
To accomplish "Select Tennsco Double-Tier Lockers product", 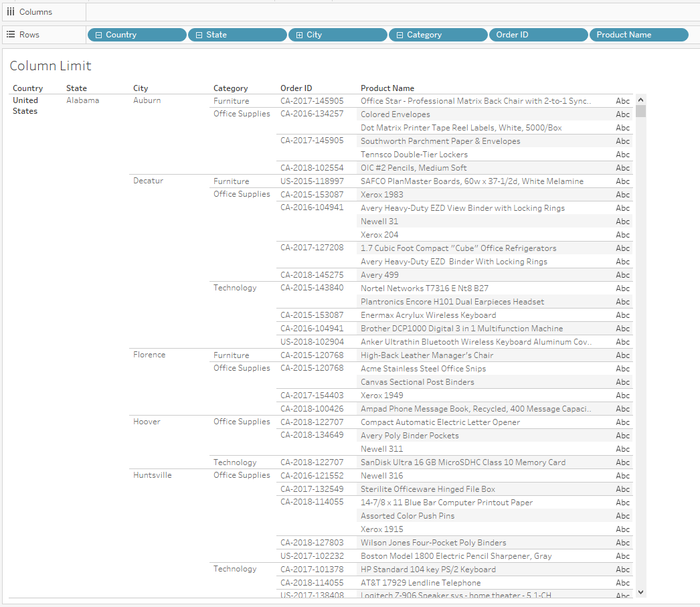I will point(414,155).
